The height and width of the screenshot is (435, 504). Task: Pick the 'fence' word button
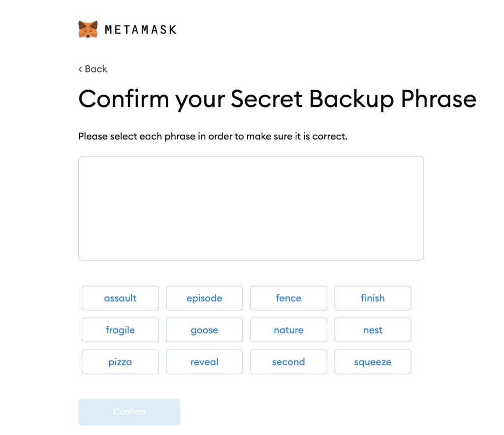[288, 298]
